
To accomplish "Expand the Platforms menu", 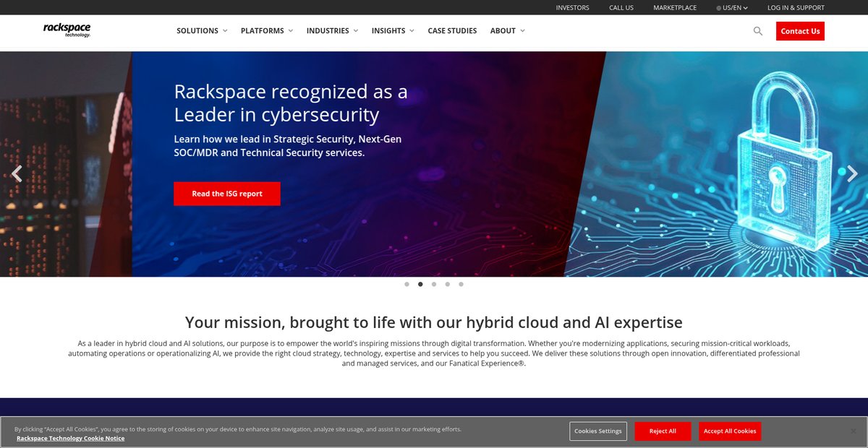I will click(x=267, y=31).
